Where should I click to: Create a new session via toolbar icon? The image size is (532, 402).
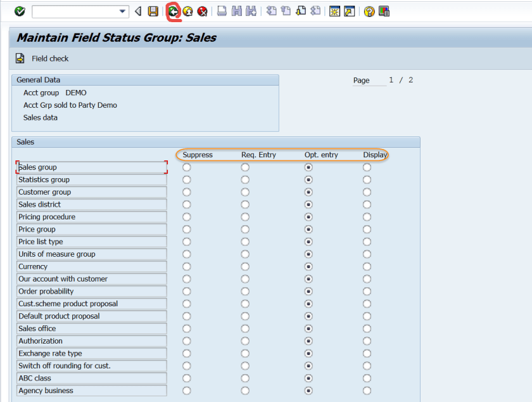[334, 11]
